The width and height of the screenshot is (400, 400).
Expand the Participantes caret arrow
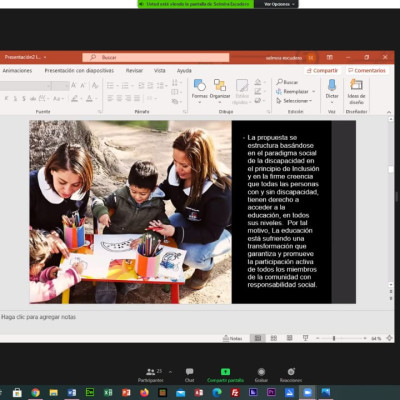pos(170,372)
